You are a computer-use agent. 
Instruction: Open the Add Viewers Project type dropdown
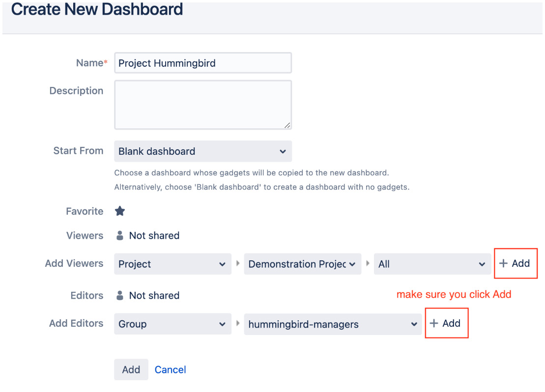coord(173,264)
